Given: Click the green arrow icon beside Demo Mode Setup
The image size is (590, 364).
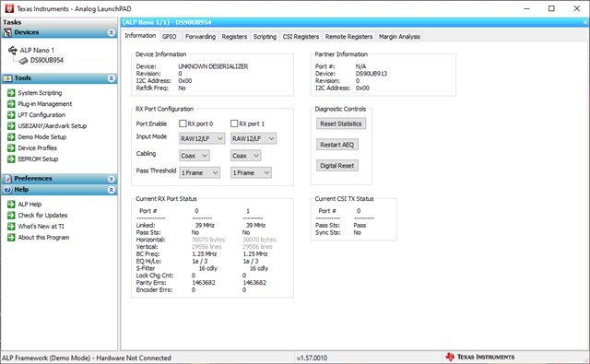Looking at the screenshot, I should click(11, 137).
